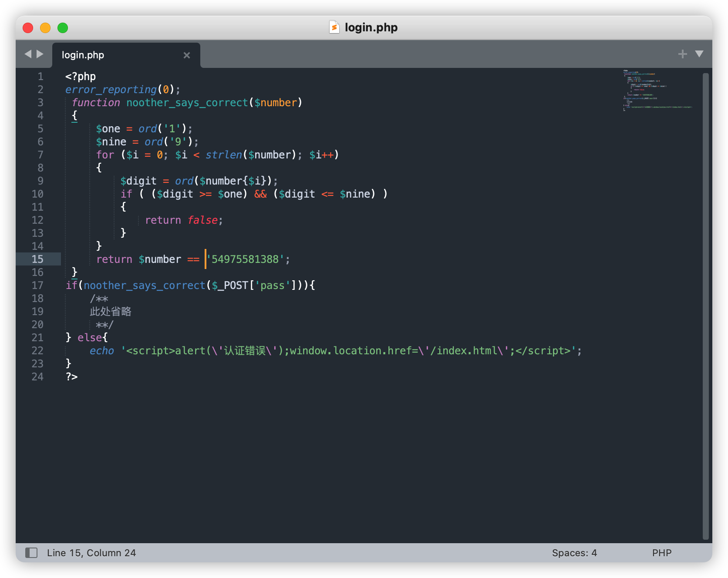Click line number 15 in gutter
This screenshot has height=578, width=728.
pyautogui.click(x=37, y=259)
